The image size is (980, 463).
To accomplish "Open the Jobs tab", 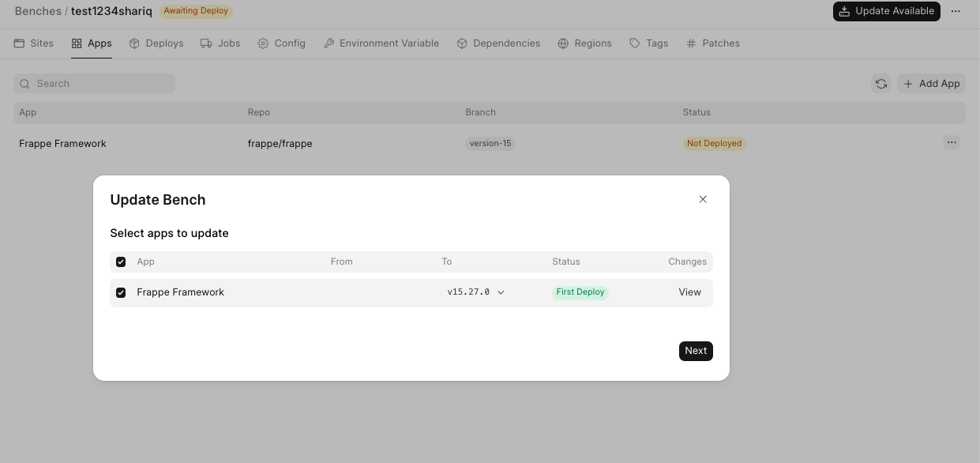I will click(x=220, y=43).
